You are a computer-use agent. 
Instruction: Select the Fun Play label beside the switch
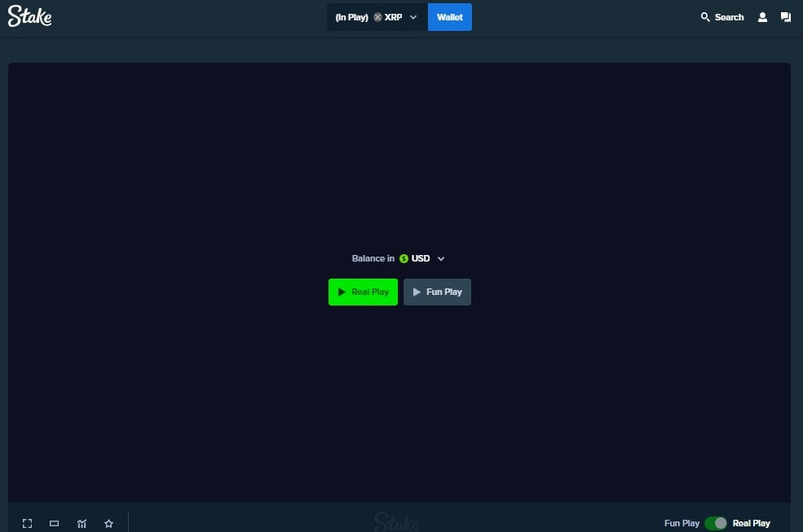click(682, 523)
